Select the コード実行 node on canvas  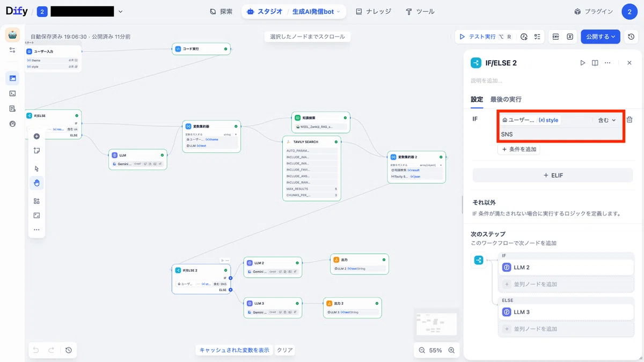[x=201, y=49]
